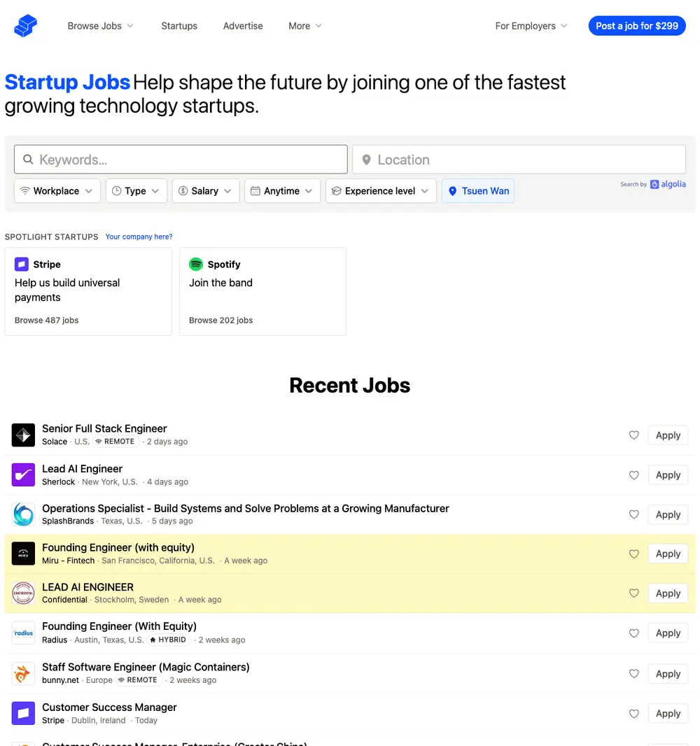Apply to Customer Success Manager at Stripe

tap(668, 713)
